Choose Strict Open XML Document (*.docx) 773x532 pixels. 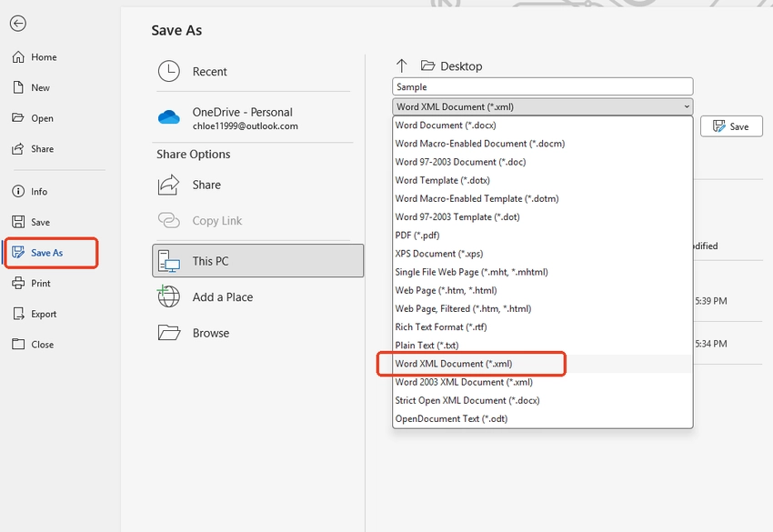[x=543, y=400]
